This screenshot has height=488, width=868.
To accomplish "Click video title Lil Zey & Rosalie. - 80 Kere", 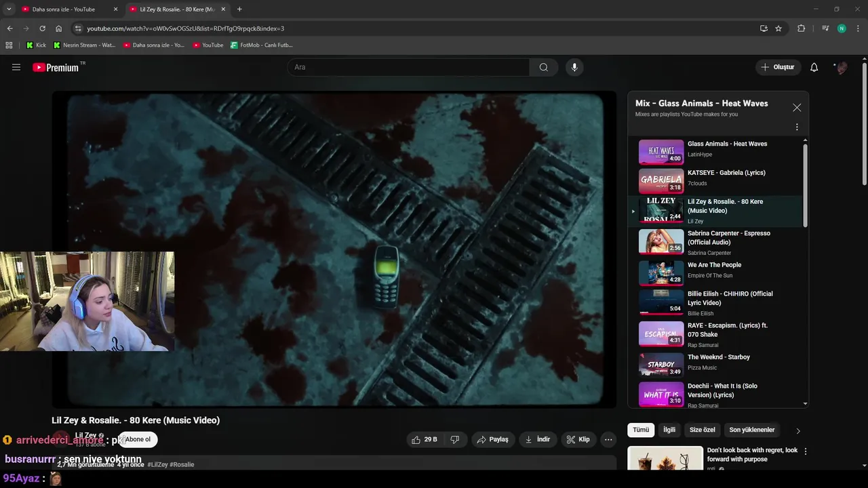I will click(x=136, y=420).
